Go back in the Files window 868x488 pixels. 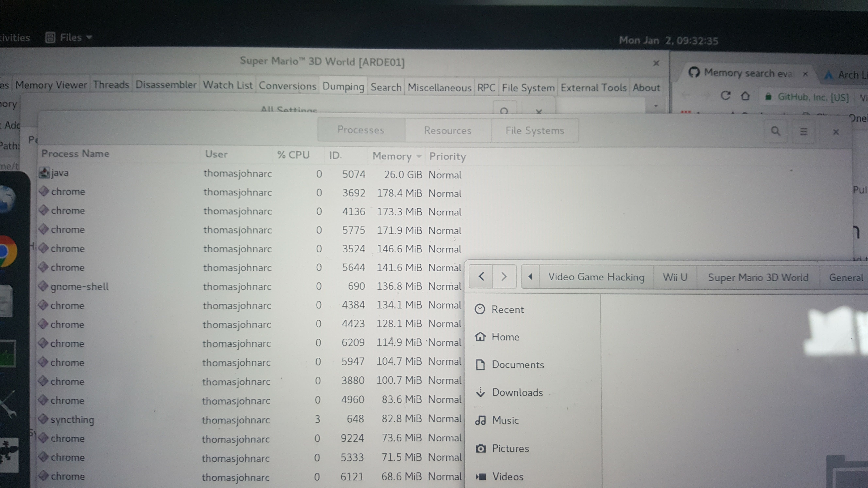(481, 277)
